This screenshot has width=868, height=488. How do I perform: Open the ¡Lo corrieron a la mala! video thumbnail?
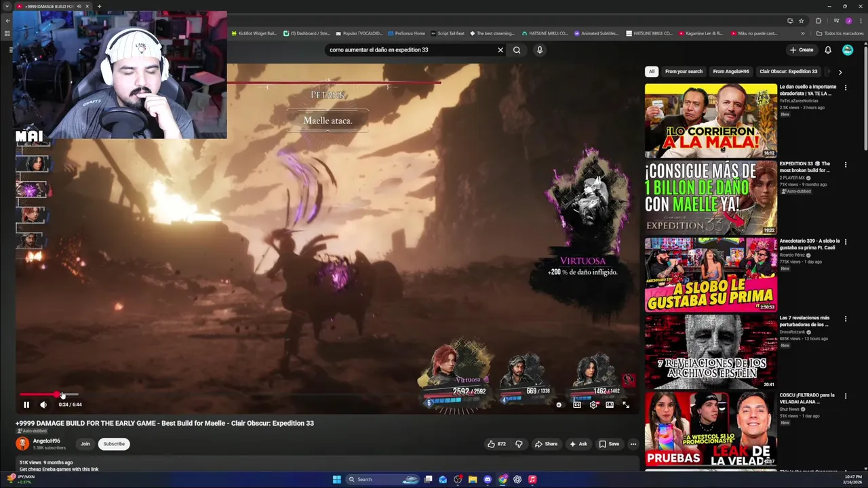point(711,121)
